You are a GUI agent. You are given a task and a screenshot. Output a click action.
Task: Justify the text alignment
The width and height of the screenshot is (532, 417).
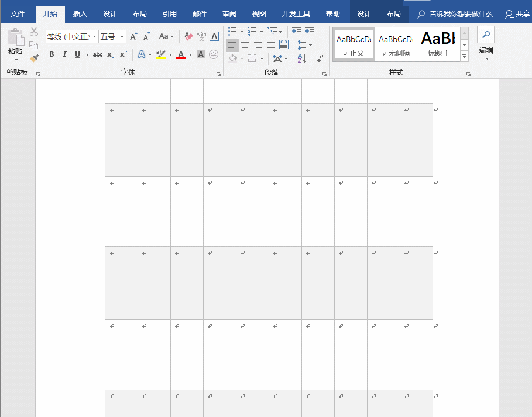tap(271, 45)
